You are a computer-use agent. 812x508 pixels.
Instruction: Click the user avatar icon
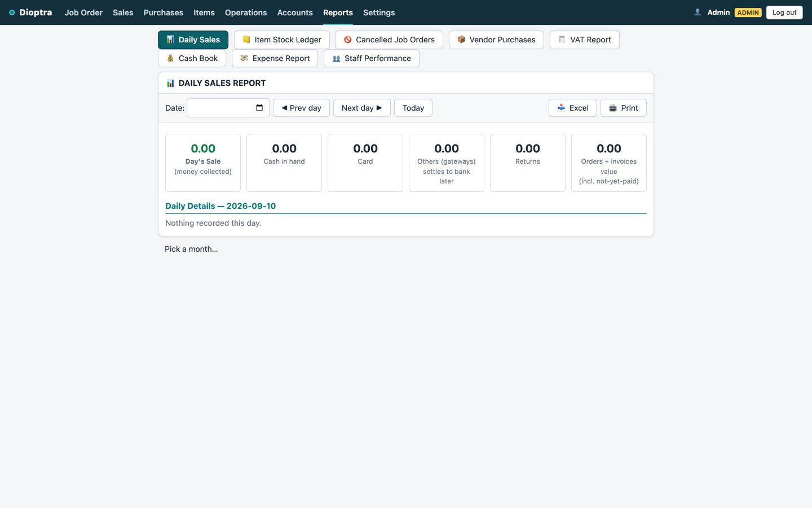tap(698, 12)
